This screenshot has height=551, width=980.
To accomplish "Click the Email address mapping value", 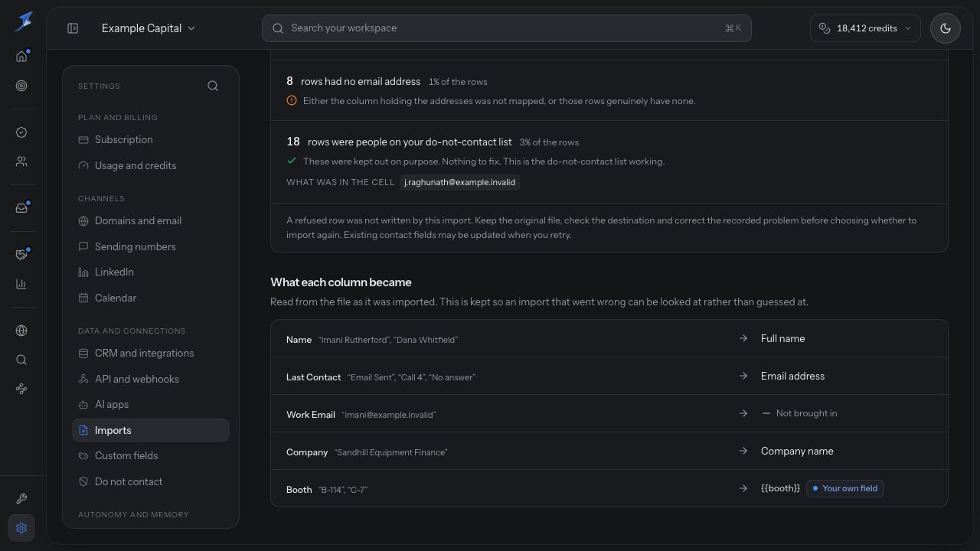I will (x=792, y=376).
